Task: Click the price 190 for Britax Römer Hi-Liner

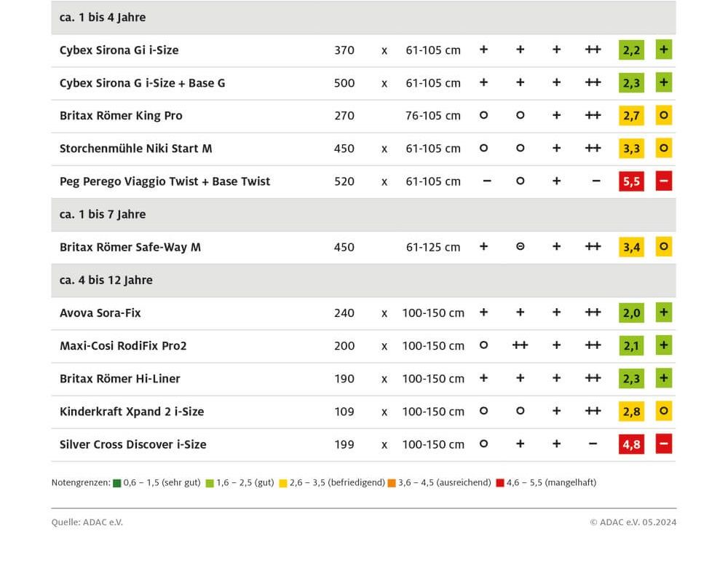Action: point(344,379)
